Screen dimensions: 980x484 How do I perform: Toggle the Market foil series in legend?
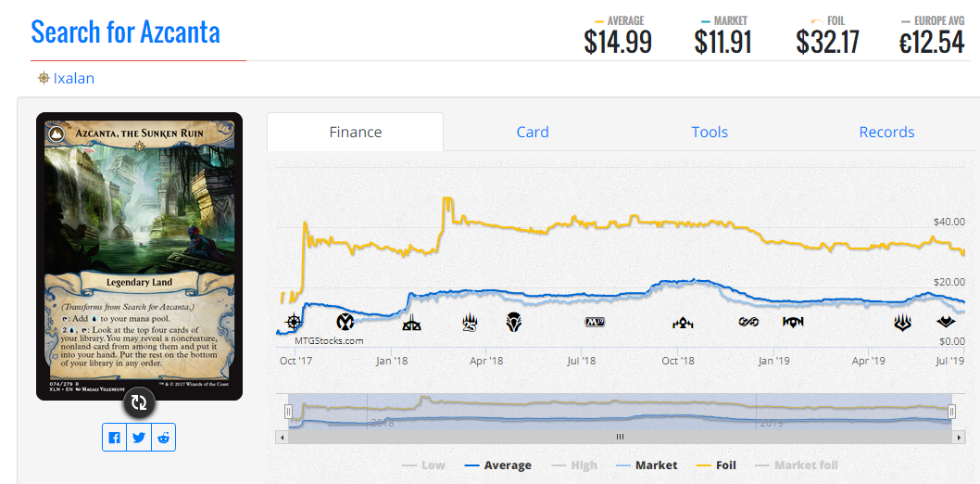pyautogui.click(x=795, y=465)
